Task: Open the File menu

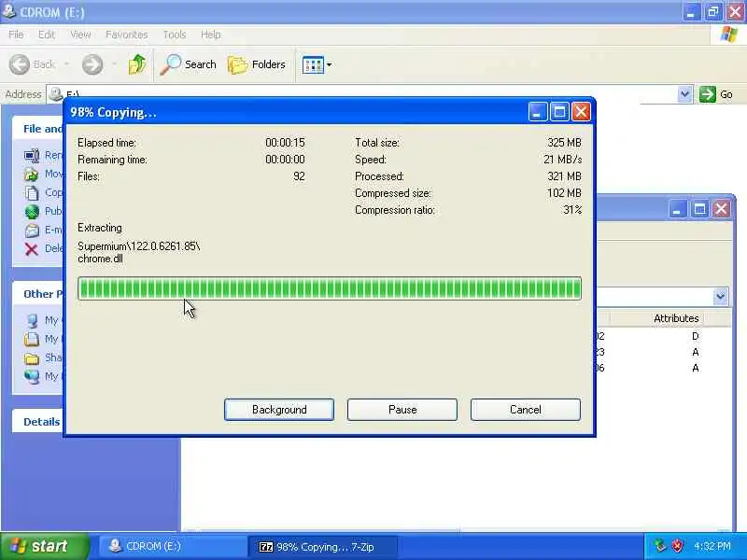Action: click(x=16, y=35)
